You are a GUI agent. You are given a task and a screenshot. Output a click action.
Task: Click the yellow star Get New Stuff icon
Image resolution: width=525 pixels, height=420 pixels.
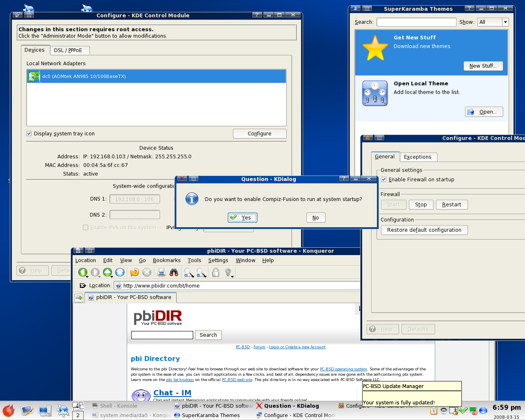coord(375,48)
